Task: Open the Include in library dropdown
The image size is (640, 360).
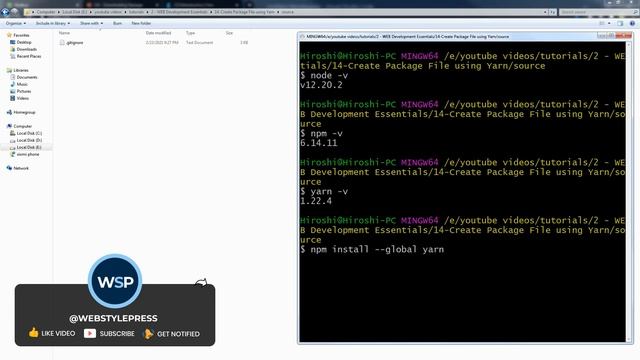Action: point(53,23)
